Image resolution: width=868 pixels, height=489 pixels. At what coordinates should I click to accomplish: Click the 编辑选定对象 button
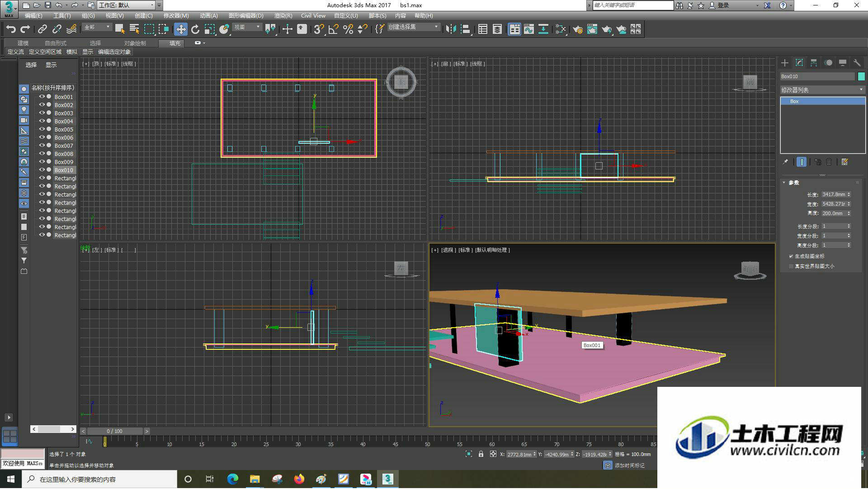click(114, 52)
